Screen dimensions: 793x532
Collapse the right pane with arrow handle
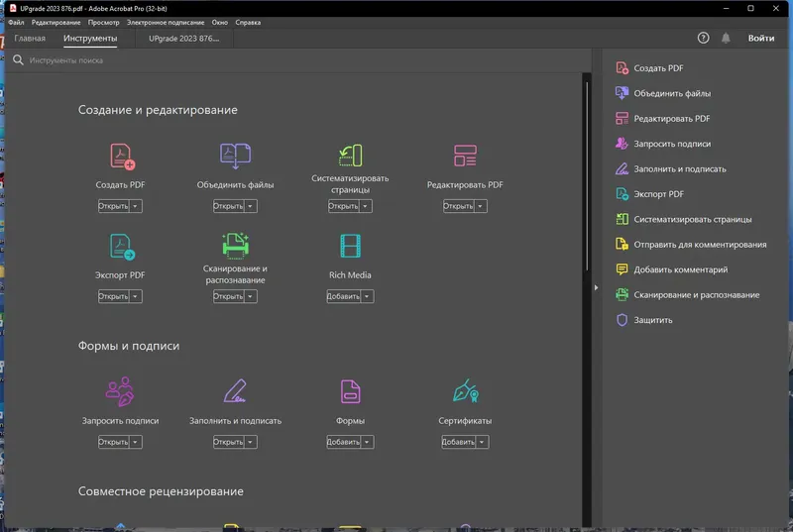point(597,287)
